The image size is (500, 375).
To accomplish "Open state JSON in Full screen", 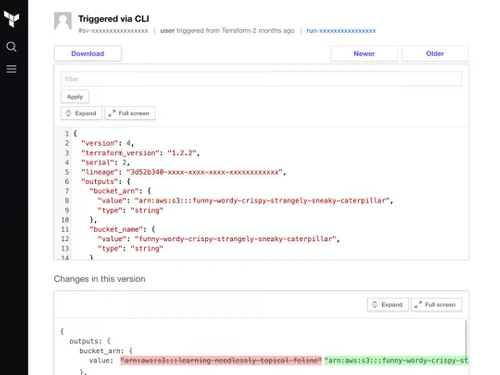I will coord(130,113).
